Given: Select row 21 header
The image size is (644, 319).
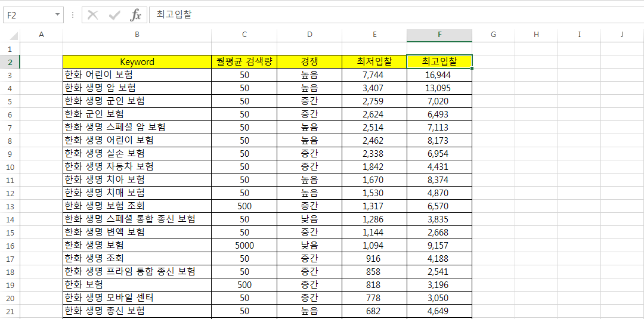Looking at the screenshot, I should [10, 311].
